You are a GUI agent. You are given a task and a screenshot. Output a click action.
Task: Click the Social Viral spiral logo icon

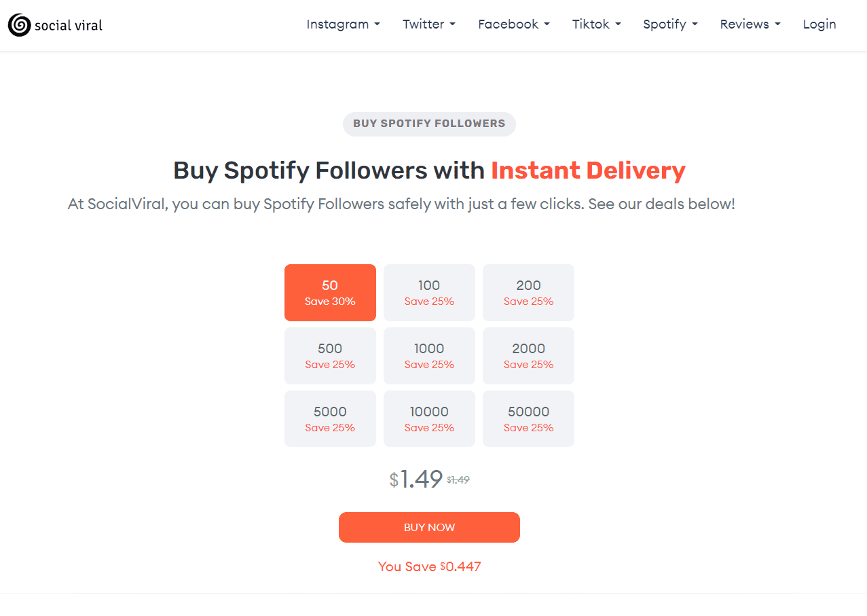tap(19, 25)
